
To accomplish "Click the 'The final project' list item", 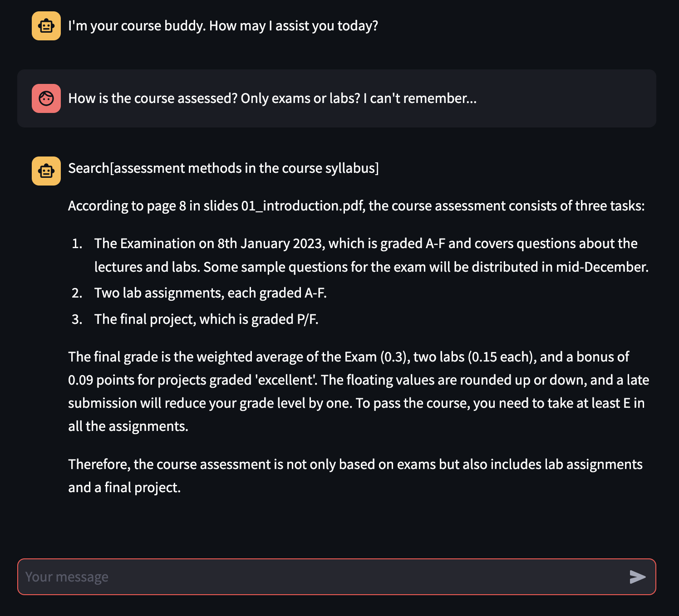I will (x=206, y=319).
